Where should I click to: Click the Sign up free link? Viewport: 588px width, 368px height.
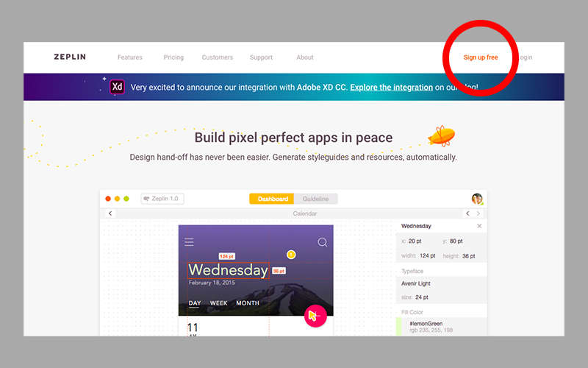click(481, 57)
